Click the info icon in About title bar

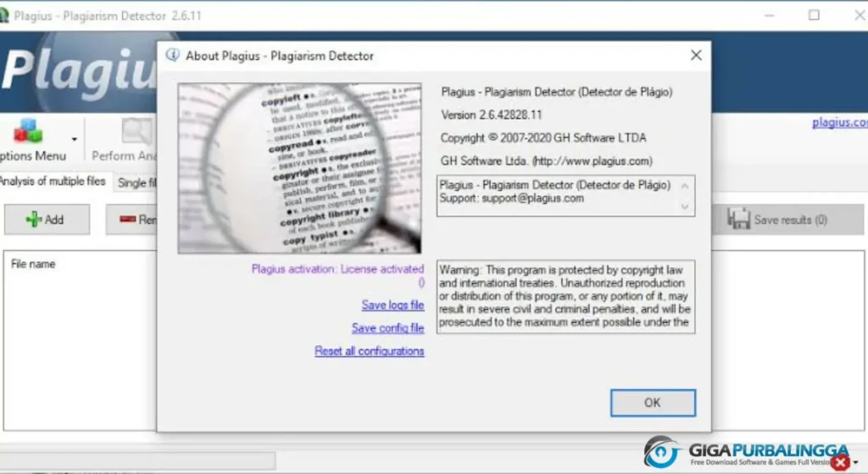coord(173,55)
